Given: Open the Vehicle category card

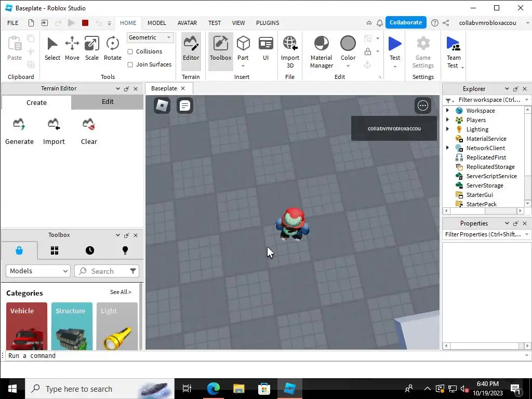Looking at the screenshot, I should [x=27, y=326].
